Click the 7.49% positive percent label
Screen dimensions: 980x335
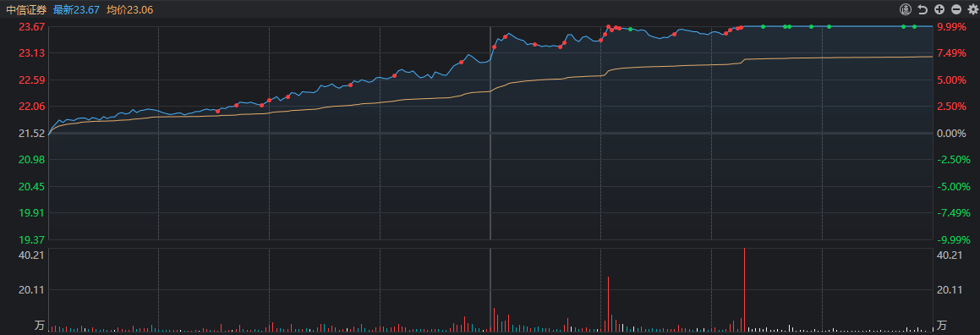[x=952, y=53]
